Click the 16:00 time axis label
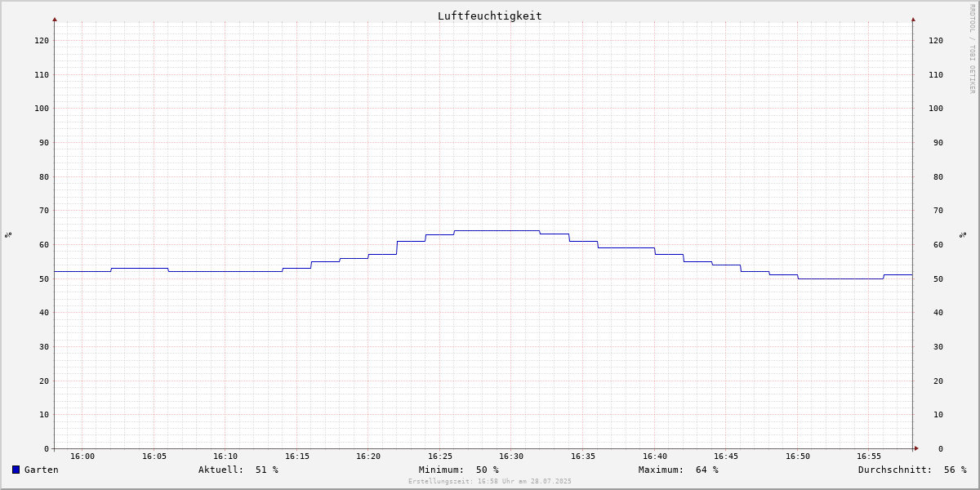Image resolution: width=980 pixels, height=490 pixels. click(82, 456)
